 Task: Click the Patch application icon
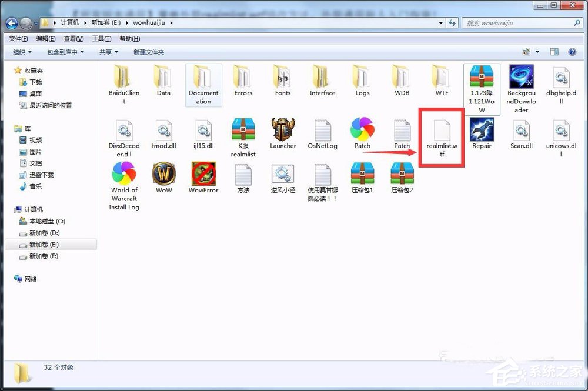pos(362,129)
